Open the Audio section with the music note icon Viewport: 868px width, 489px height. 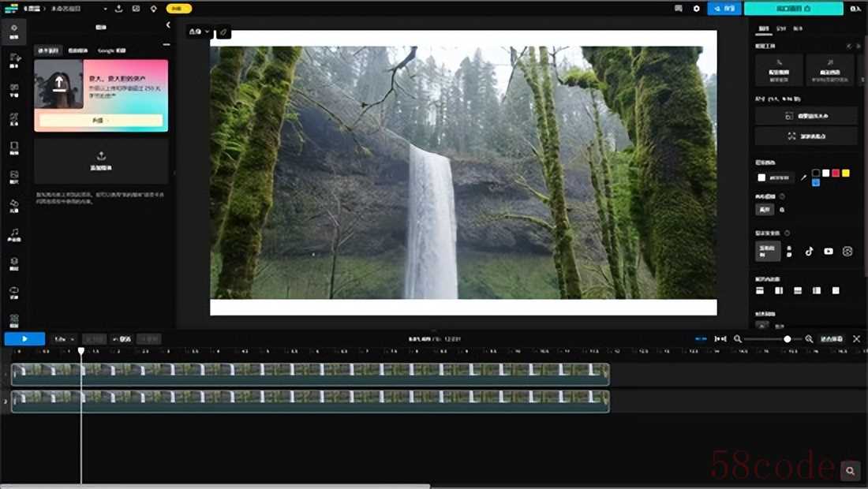point(13,234)
